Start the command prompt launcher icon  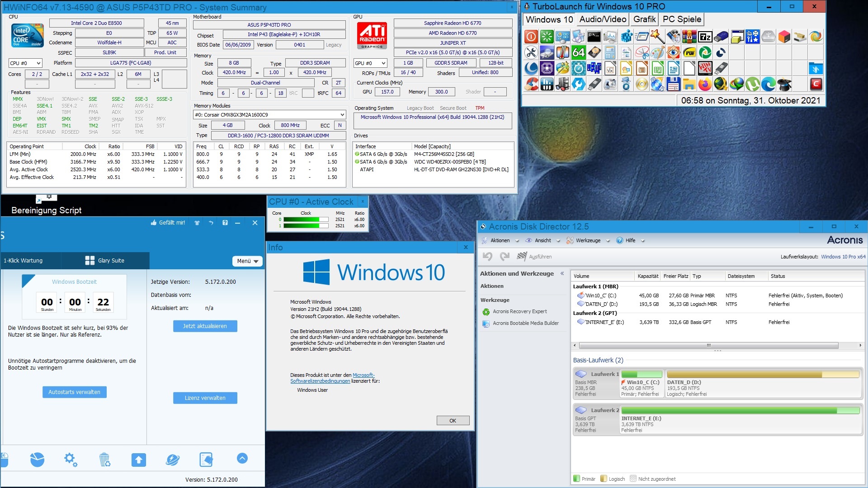pos(594,37)
